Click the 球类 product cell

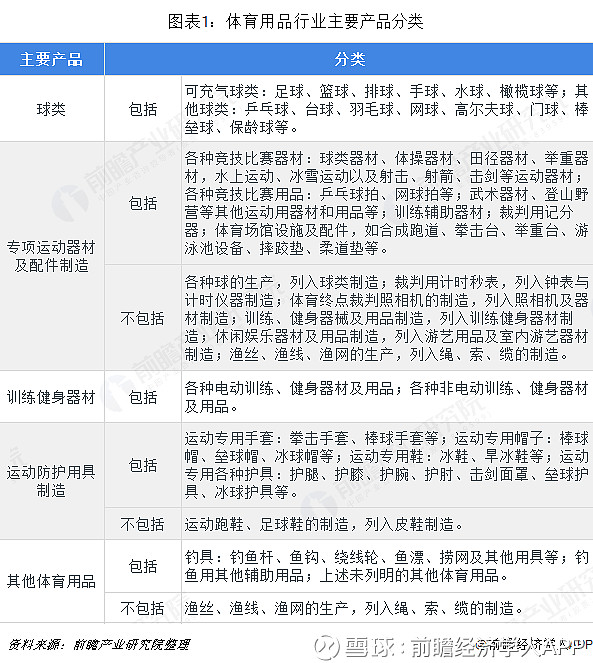[52, 109]
